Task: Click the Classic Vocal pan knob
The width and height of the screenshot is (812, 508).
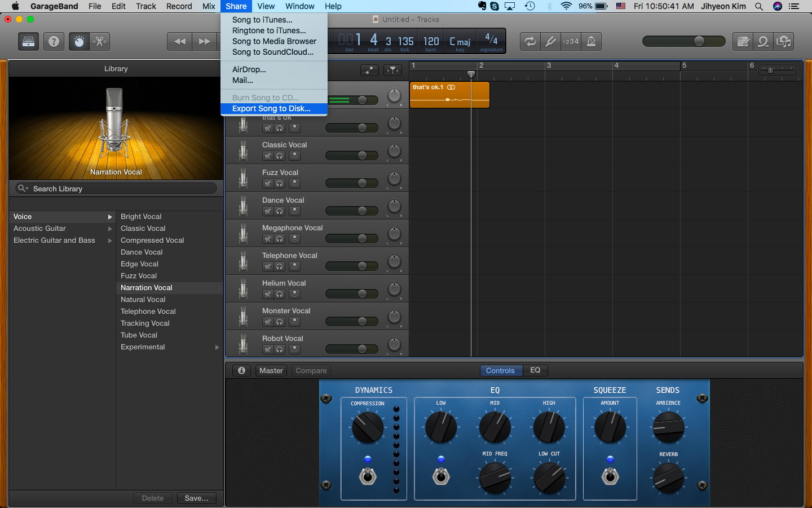Action: (394, 151)
